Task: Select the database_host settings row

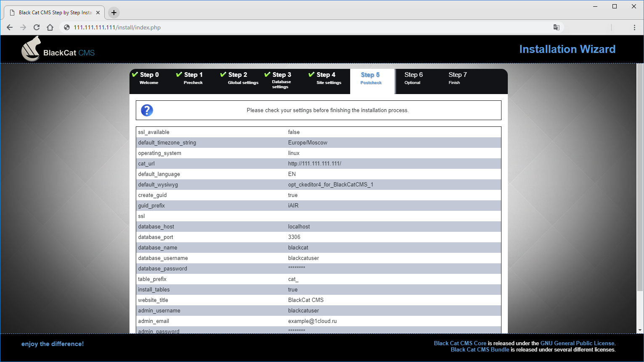Action: pyautogui.click(x=318, y=226)
